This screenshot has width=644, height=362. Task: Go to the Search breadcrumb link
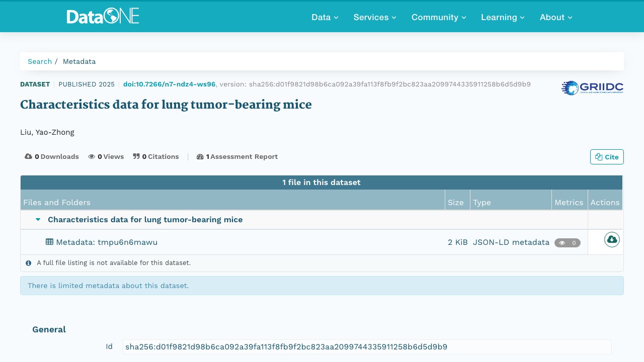tap(40, 61)
